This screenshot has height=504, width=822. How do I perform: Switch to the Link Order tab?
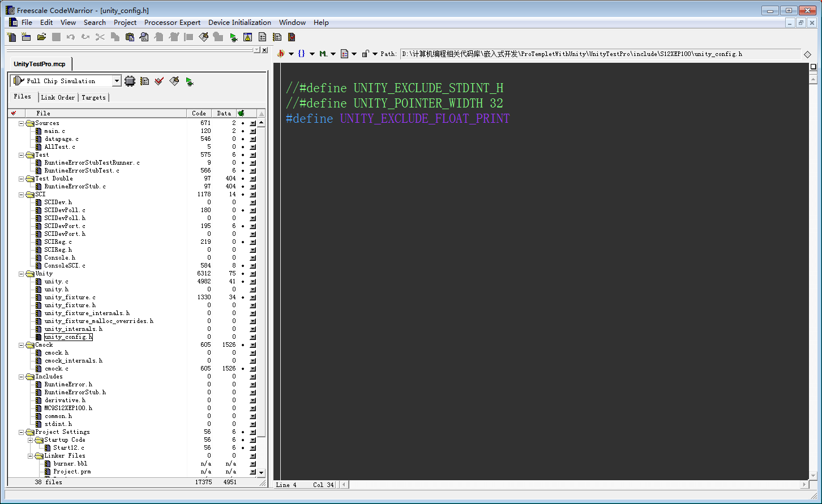pos(58,97)
